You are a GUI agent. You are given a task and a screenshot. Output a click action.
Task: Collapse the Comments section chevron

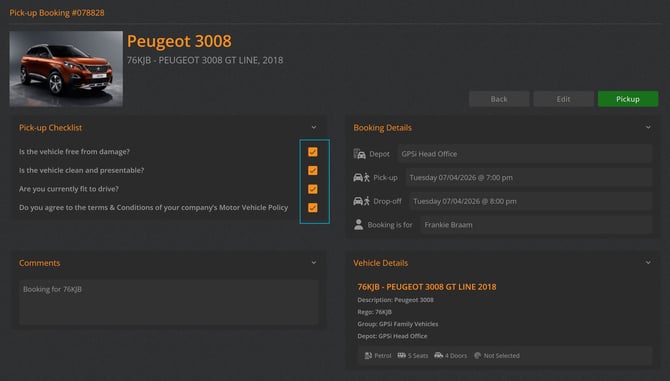[314, 263]
